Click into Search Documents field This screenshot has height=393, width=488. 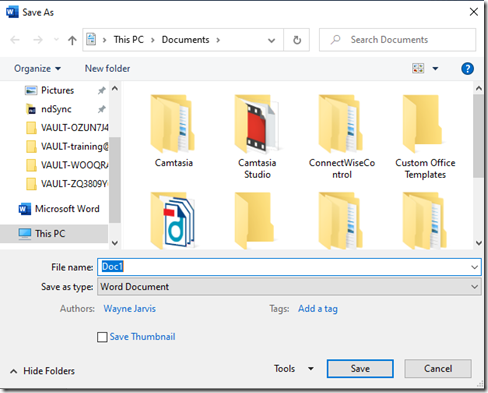pyautogui.click(x=397, y=40)
